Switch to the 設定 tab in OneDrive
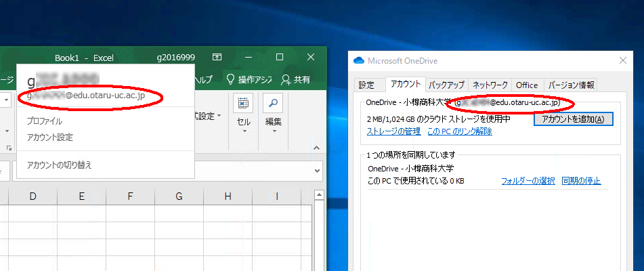The height and width of the screenshot is (271, 644). [366, 85]
